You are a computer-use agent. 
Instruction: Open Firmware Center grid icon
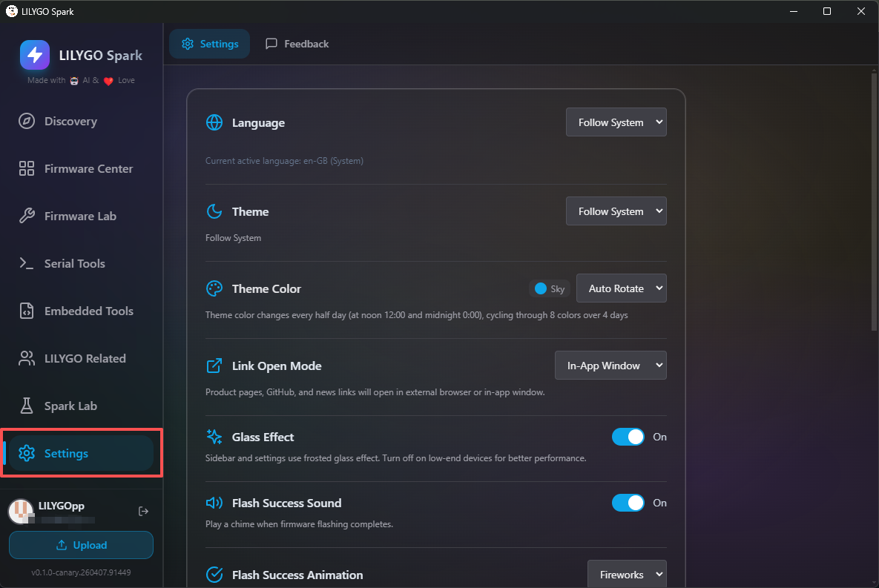[x=27, y=169]
